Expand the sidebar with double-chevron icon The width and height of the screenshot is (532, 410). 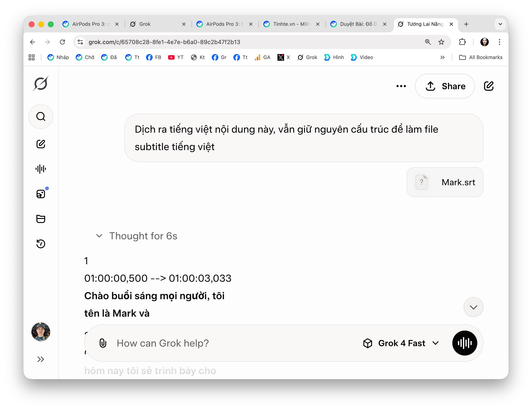point(41,359)
